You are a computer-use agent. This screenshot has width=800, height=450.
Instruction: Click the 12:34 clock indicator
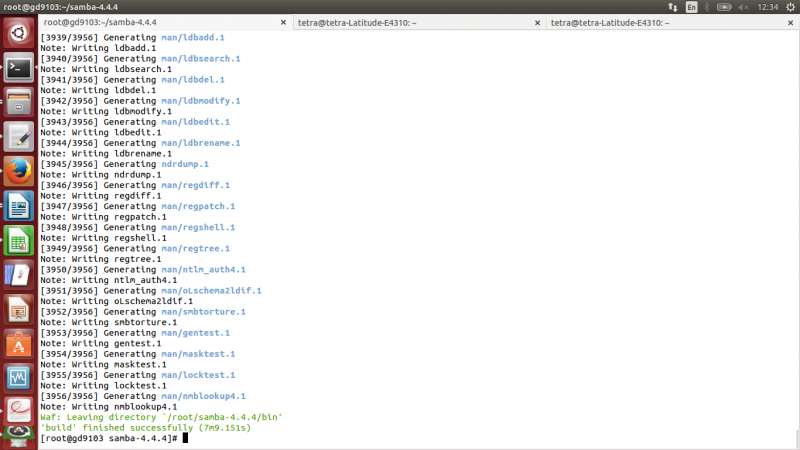(x=768, y=7)
